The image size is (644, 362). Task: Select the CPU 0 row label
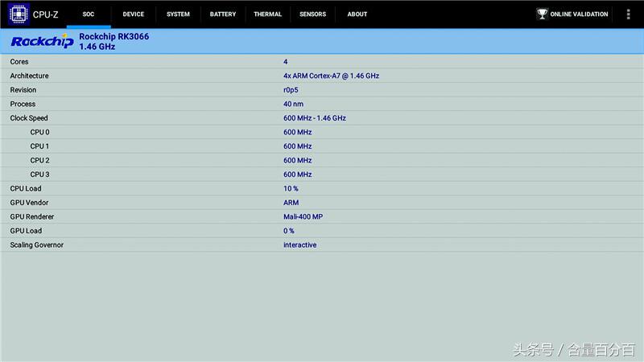pos(39,132)
